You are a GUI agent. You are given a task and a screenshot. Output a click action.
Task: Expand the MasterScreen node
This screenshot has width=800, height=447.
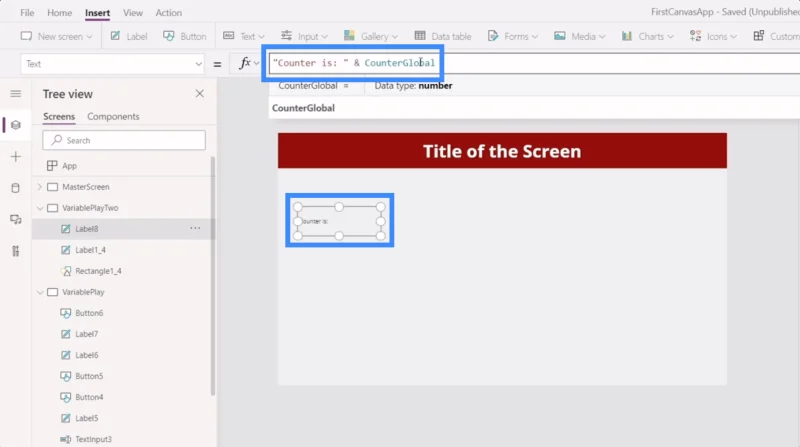click(x=39, y=187)
